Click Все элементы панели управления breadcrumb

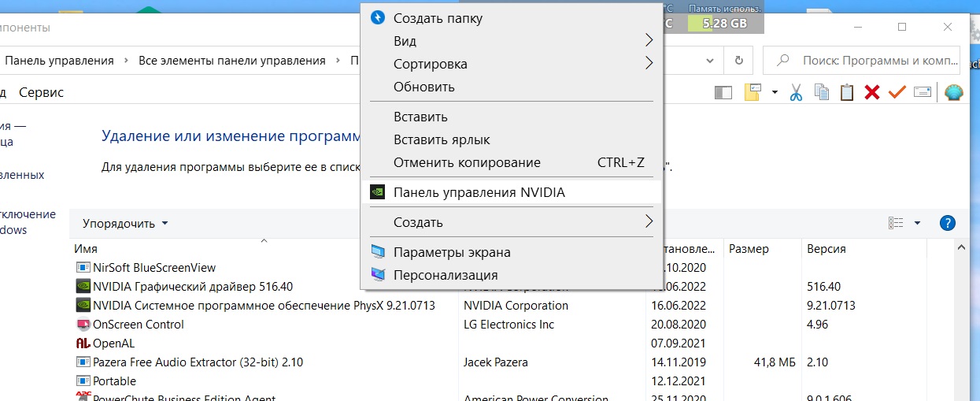tap(231, 61)
